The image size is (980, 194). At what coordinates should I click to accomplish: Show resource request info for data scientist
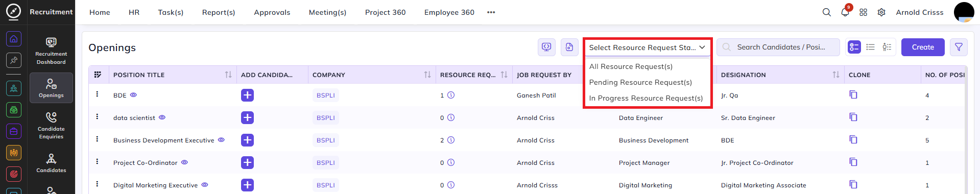451,117
